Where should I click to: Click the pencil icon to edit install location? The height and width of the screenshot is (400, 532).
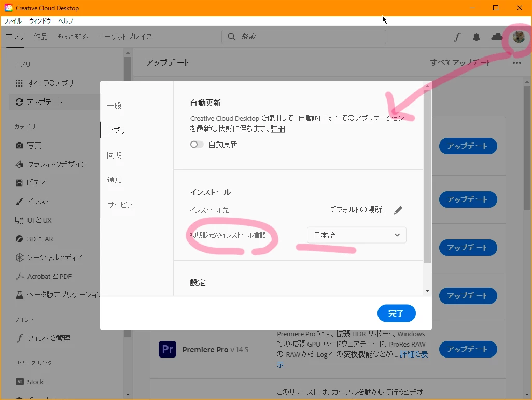pos(398,210)
